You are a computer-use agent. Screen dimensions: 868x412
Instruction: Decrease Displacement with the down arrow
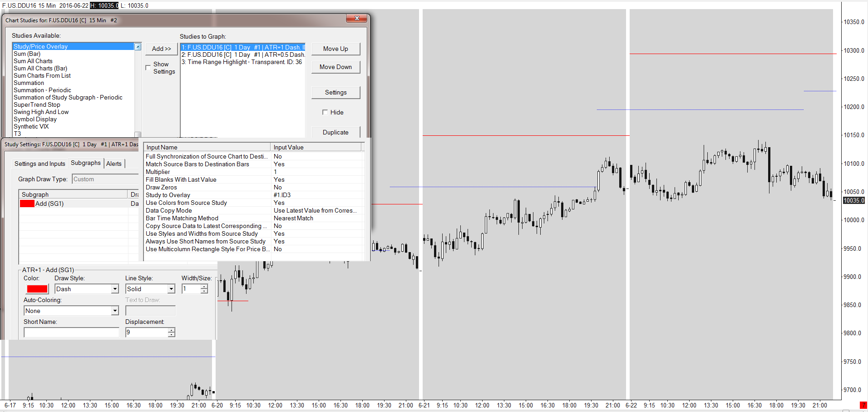click(x=171, y=335)
